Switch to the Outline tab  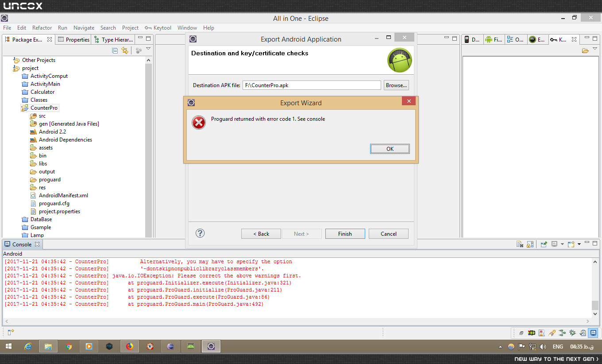515,39
